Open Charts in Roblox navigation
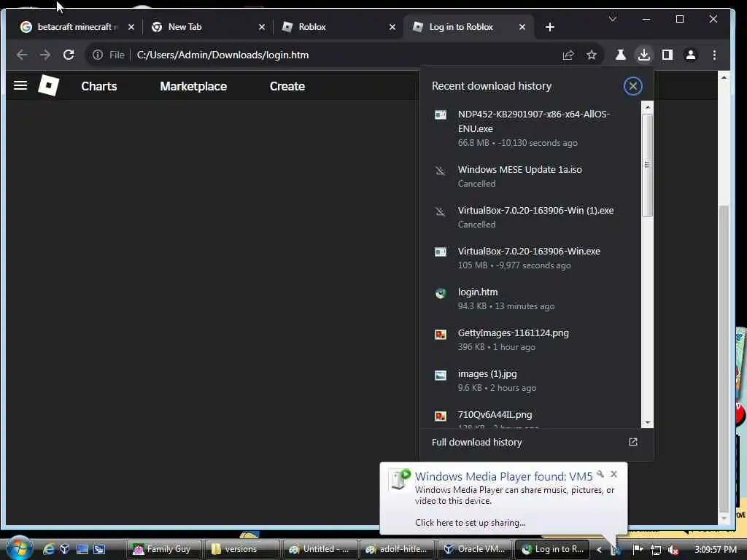 tap(98, 86)
